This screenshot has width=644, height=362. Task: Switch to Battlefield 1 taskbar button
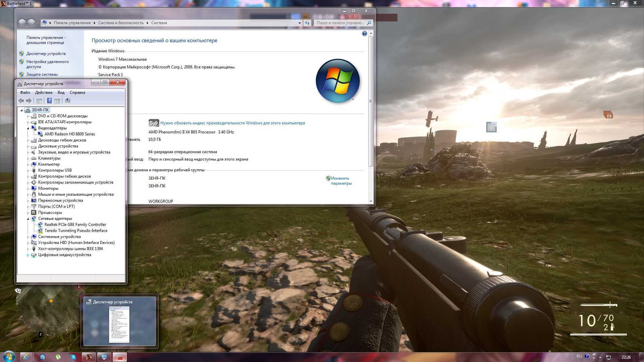(89, 357)
